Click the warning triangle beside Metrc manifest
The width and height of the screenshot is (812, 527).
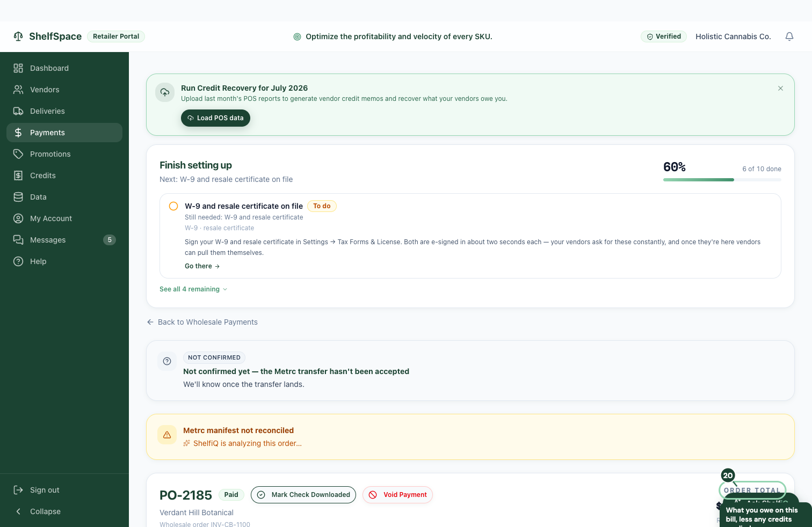click(x=167, y=435)
